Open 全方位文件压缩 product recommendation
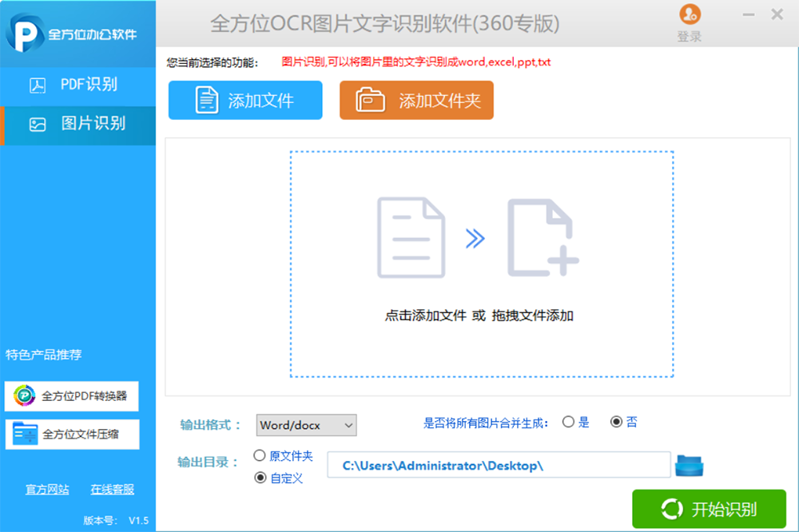The image size is (799, 532). [72, 435]
